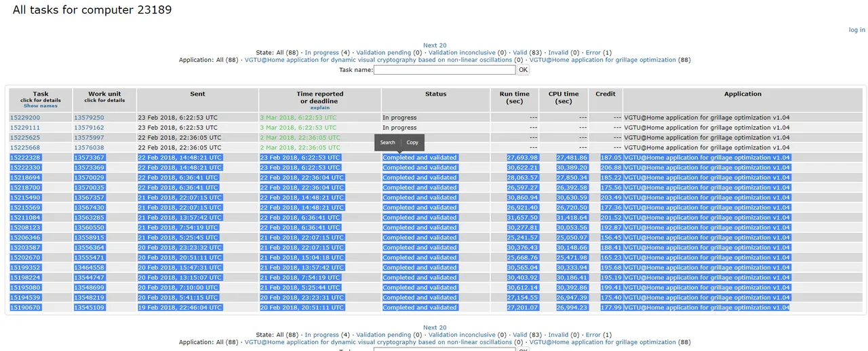Open work unit 13573367
The height and width of the screenshot is (351, 868).
point(89,158)
